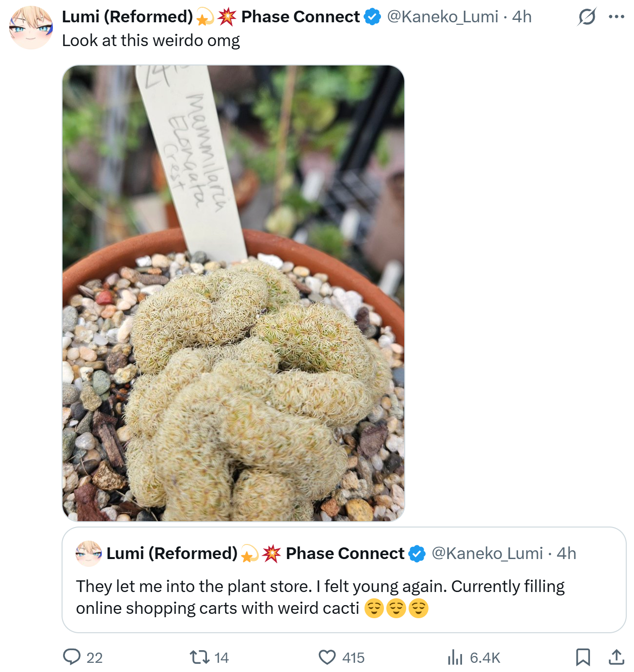
Task: Click the 14 reposts count
Action: (x=222, y=658)
